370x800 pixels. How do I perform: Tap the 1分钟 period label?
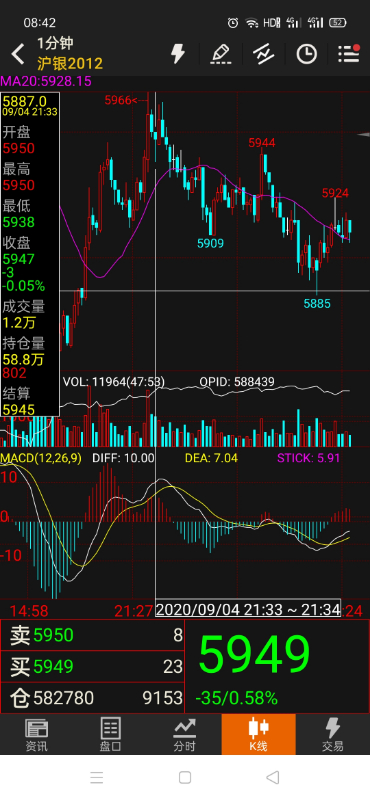click(x=55, y=43)
